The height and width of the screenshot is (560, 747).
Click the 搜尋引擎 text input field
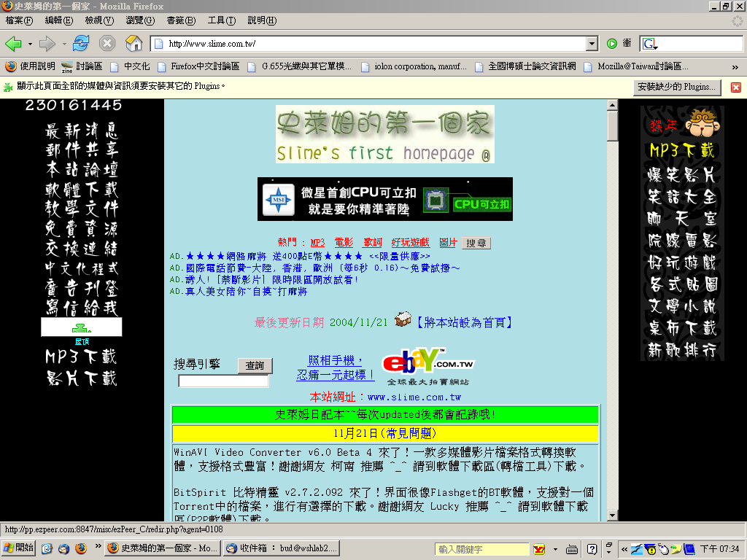(223, 381)
